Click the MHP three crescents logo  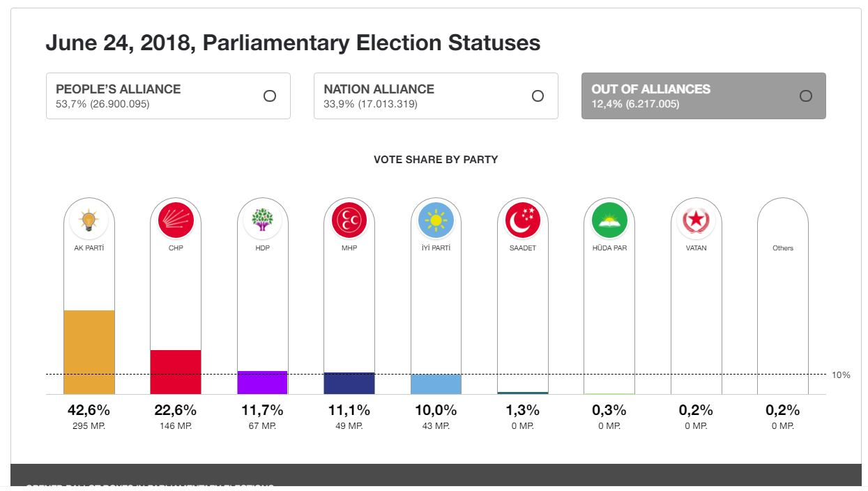point(349,222)
